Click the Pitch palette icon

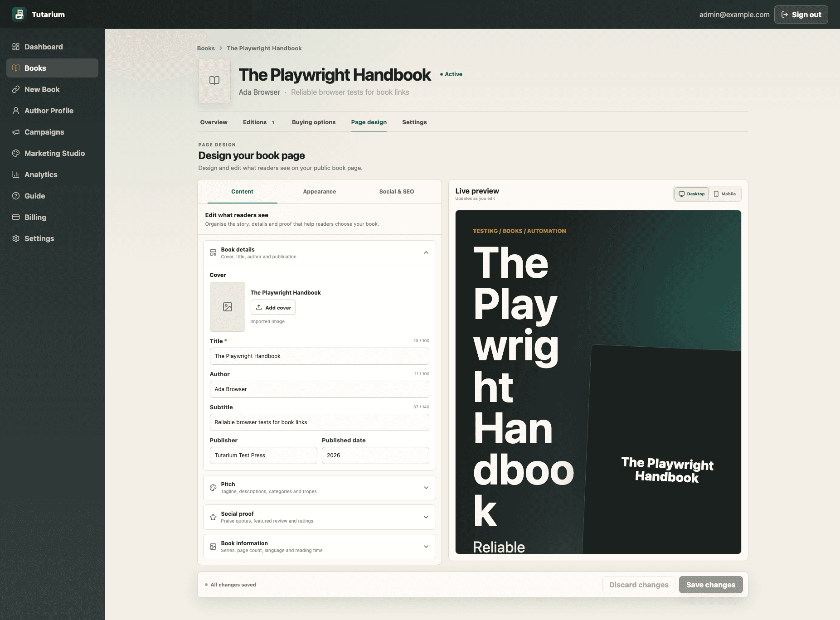(213, 488)
